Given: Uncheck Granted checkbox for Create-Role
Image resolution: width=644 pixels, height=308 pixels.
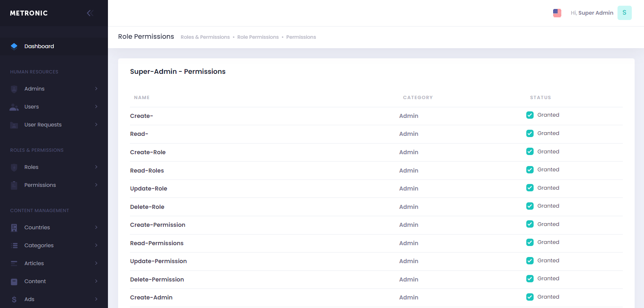Looking at the screenshot, I should pos(530,151).
